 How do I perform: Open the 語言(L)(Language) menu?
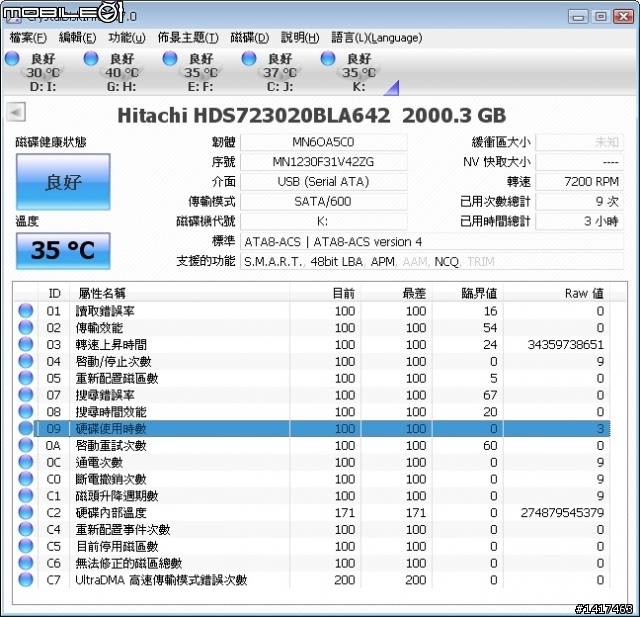tap(376, 38)
